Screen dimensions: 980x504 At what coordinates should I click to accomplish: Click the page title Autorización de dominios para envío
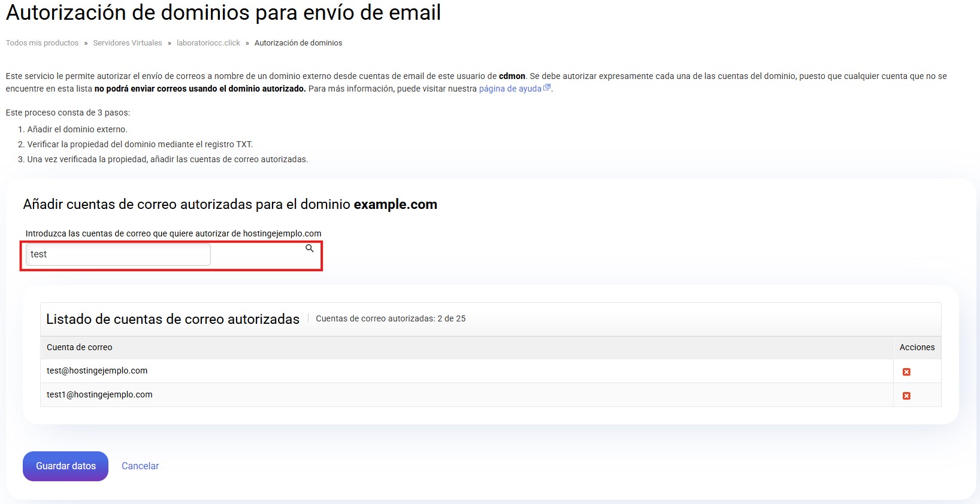[x=223, y=13]
